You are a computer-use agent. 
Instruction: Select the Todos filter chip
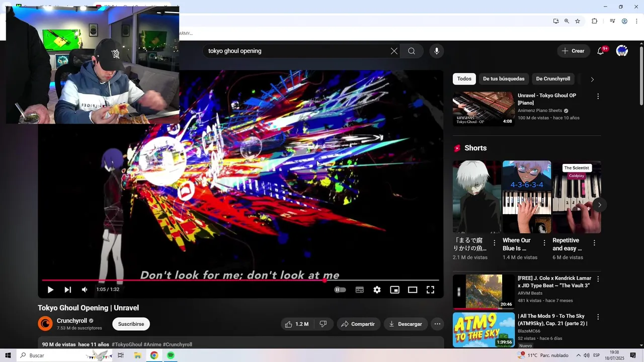[x=464, y=79]
